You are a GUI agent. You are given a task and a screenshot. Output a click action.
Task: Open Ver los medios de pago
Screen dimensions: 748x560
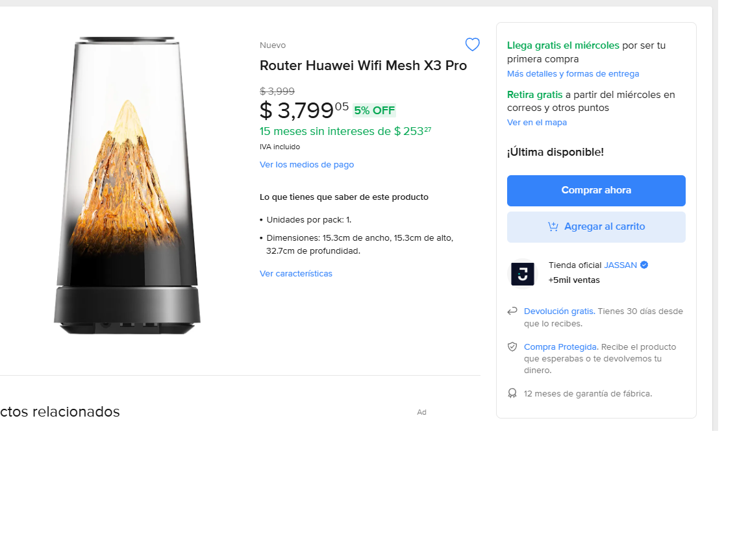[x=306, y=165]
